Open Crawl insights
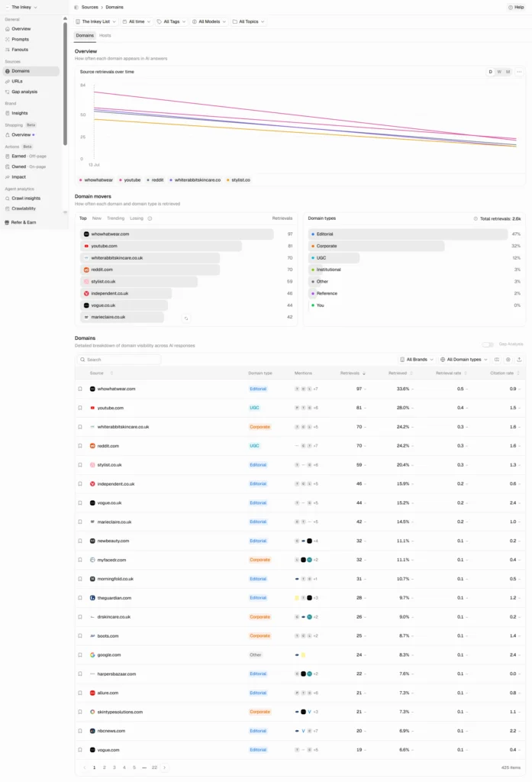 coord(26,199)
